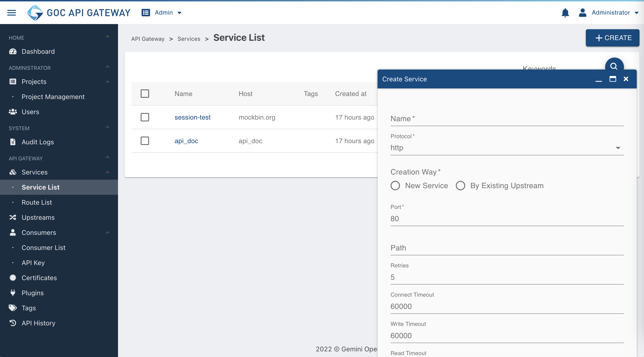Click the Services breadcrumb
Screen dimensions: 644x357
pos(189,39)
